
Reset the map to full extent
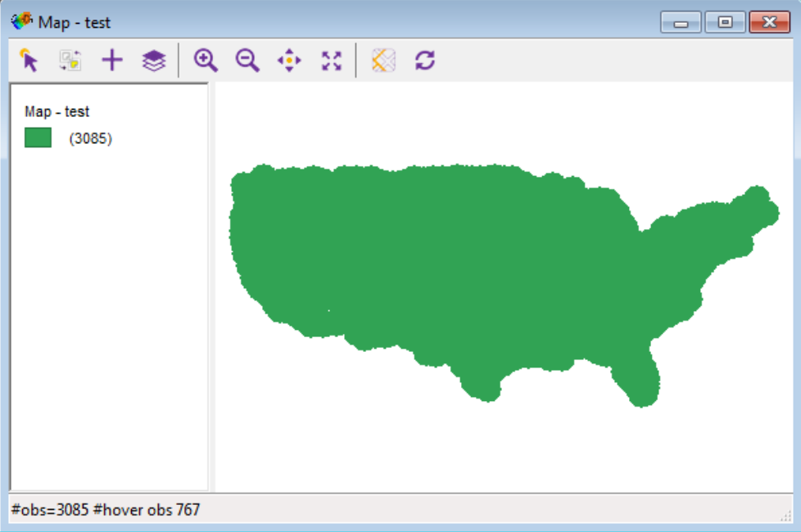[331, 59]
